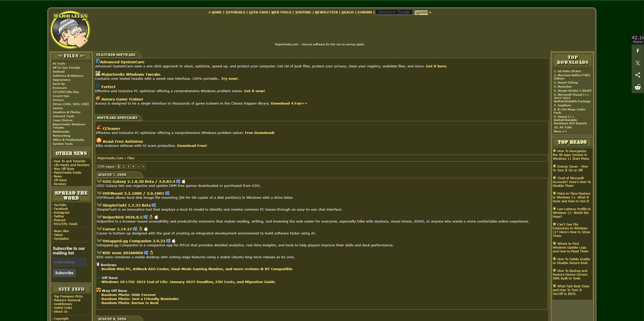
Task: Click the MajorGeeks Windows Tweaks icon
Action: coord(98,73)
